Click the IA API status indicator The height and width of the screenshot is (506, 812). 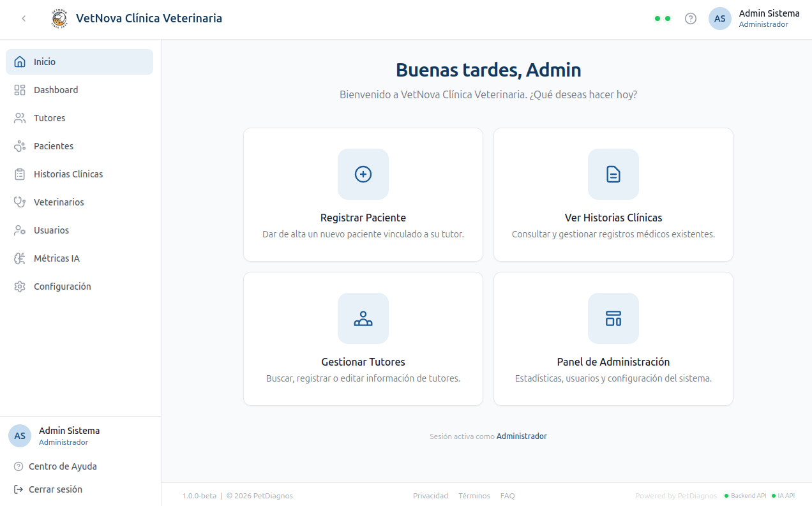tap(783, 496)
